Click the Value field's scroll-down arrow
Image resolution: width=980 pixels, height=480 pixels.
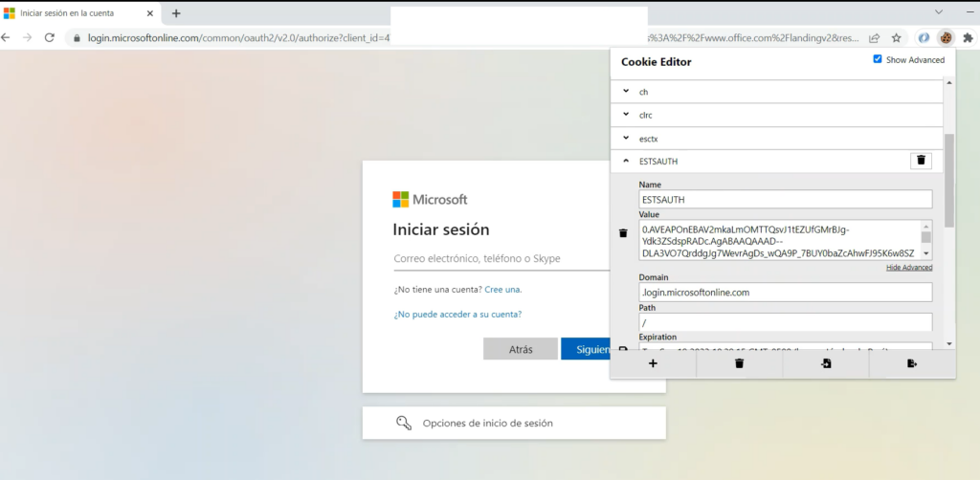pyautogui.click(x=926, y=253)
